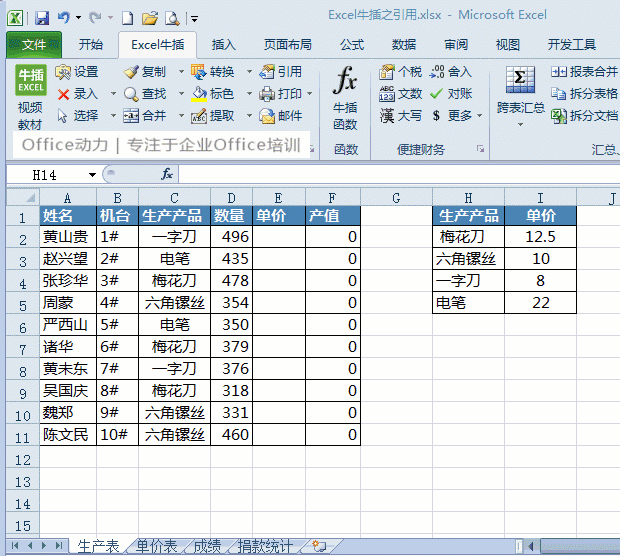The image size is (620, 556).
Task: Click the Undo icon
Action: pyautogui.click(x=63, y=18)
